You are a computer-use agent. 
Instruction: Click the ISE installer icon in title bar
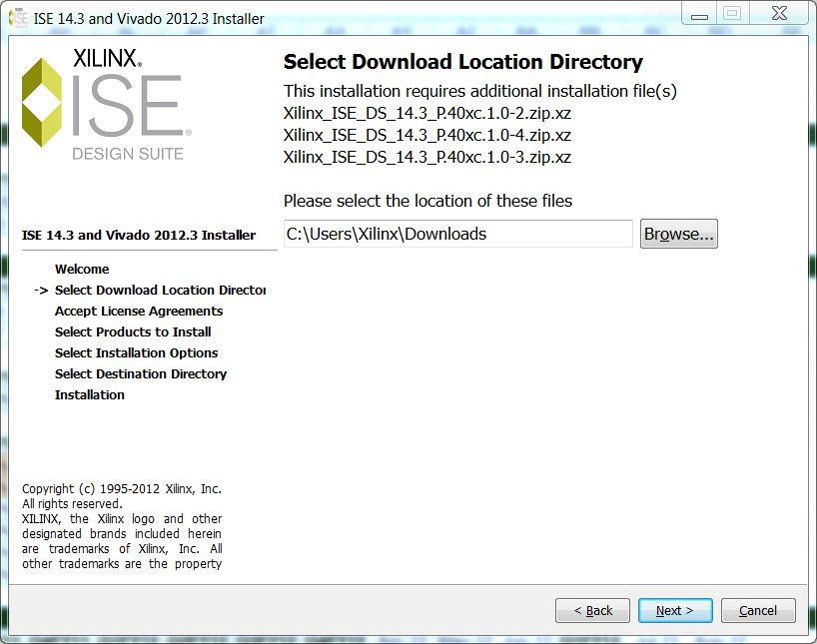[x=18, y=17]
